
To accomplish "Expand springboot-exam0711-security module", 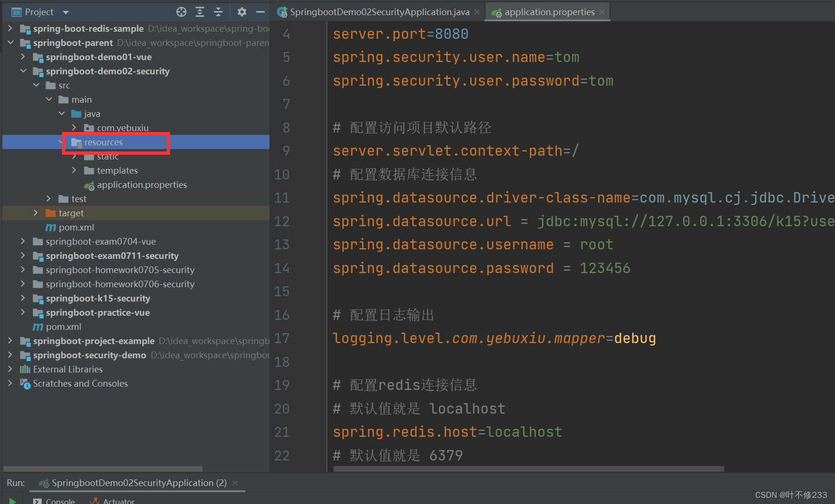I will (x=23, y=256).
